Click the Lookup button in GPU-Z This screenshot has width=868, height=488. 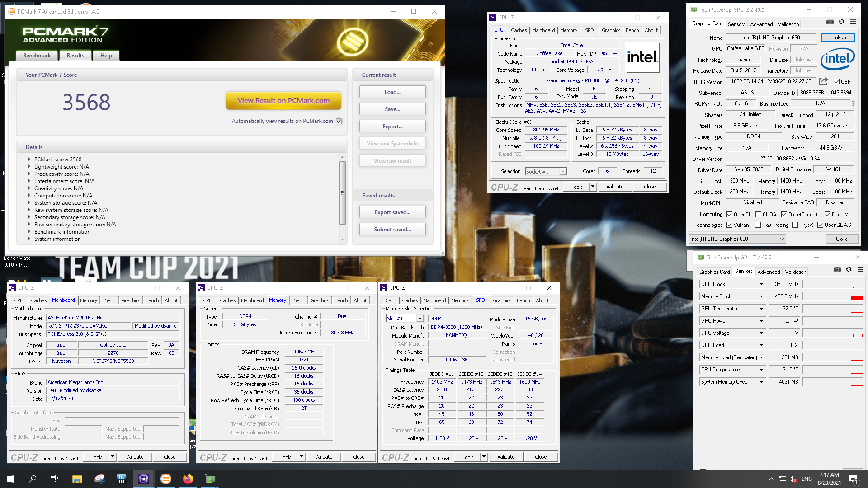tap(837, 38)
